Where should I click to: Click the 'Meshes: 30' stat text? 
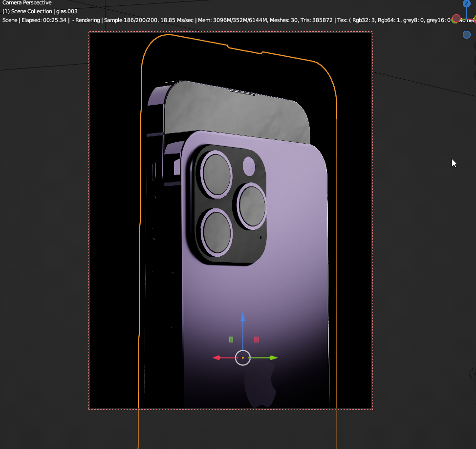[284, 20]
